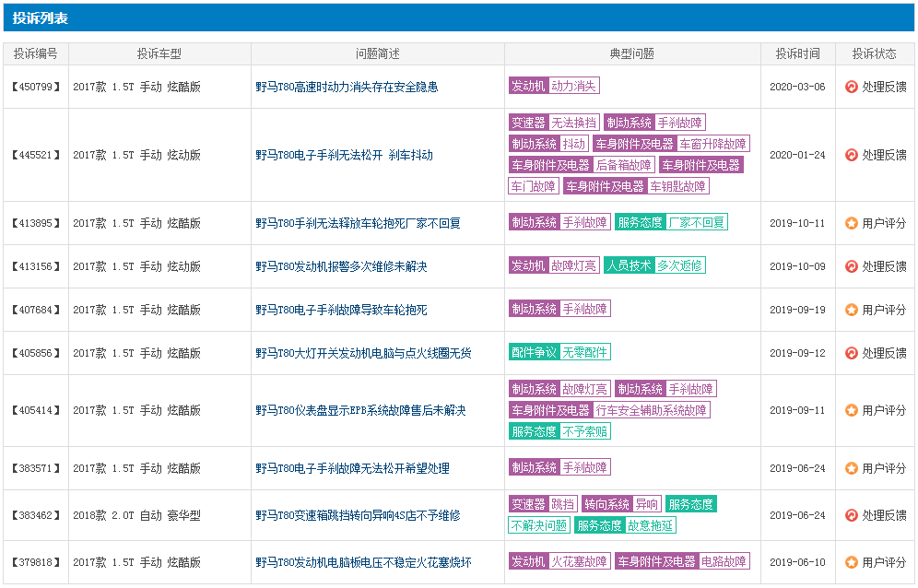Open the 野马T80大灯开关发动机电脑与点火线圈无货 complaint
The image size is (918, 588).
(363, 353)
